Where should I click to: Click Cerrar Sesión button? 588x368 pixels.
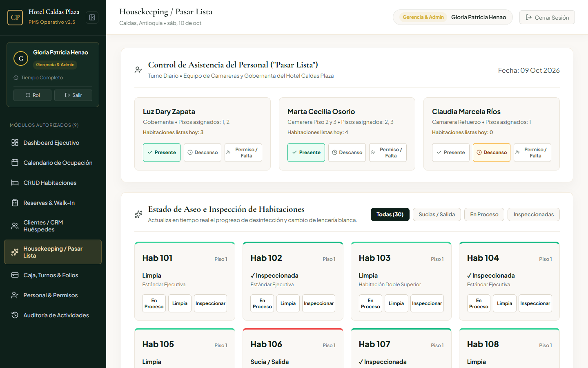tap(547, 17)
